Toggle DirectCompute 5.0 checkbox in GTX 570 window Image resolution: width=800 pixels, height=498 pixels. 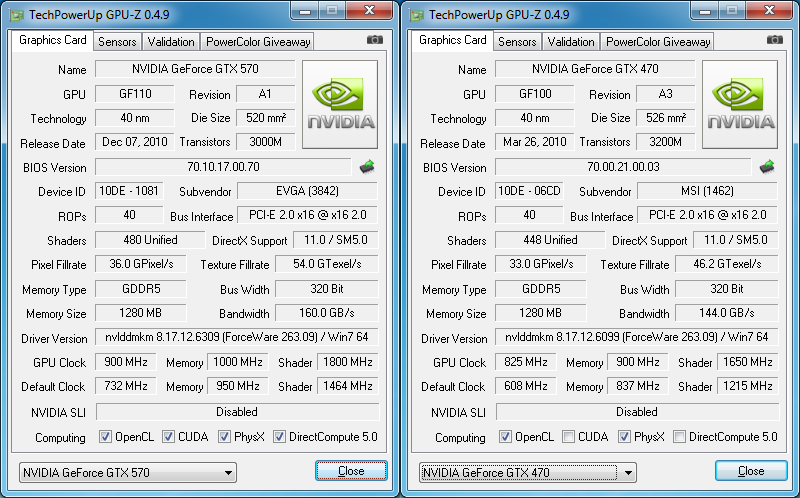point(279,437)
